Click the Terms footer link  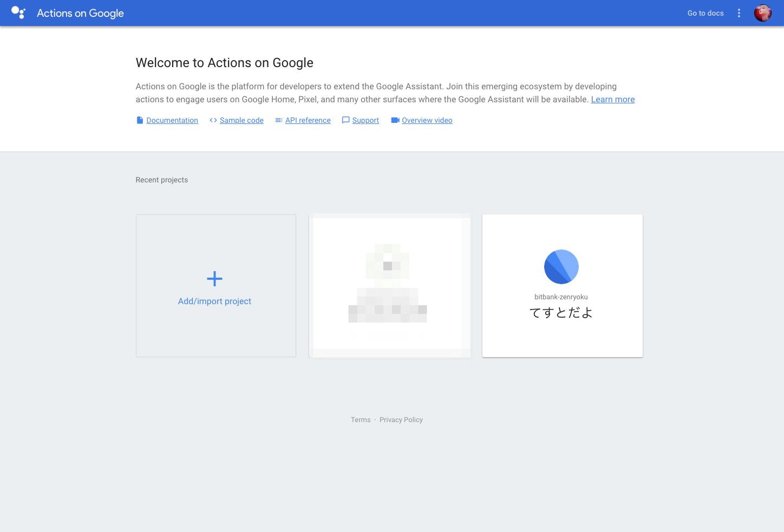(361, 420)
